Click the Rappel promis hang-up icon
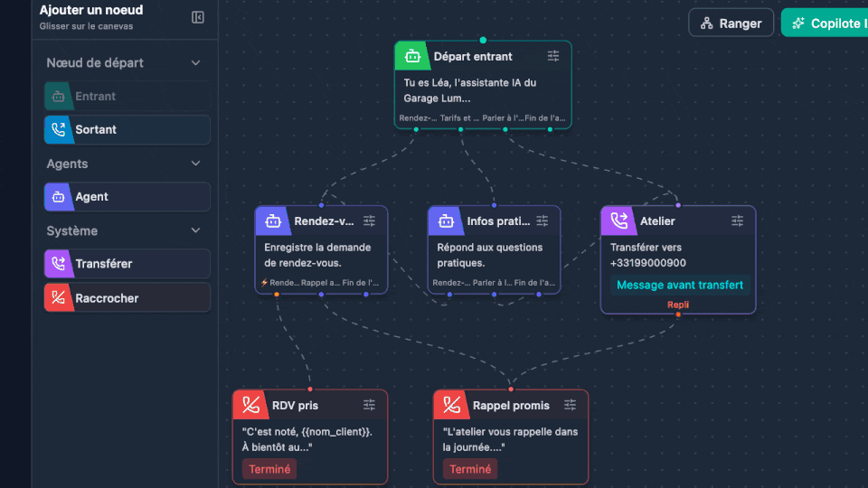This screenshot has width=868, height=488. (451, 405)
